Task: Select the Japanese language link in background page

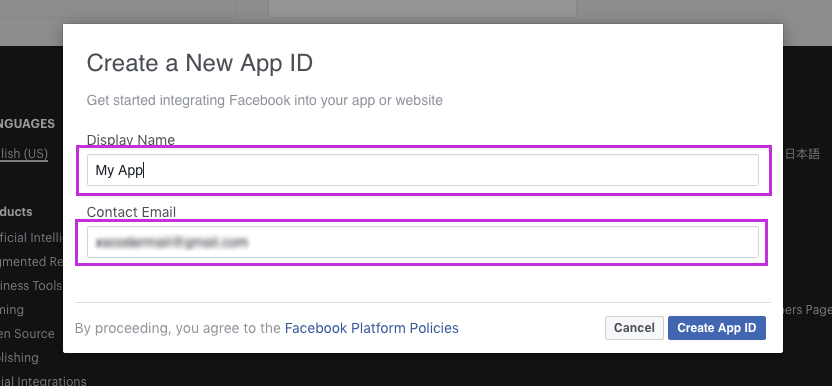Action: (x=802, y=154)
